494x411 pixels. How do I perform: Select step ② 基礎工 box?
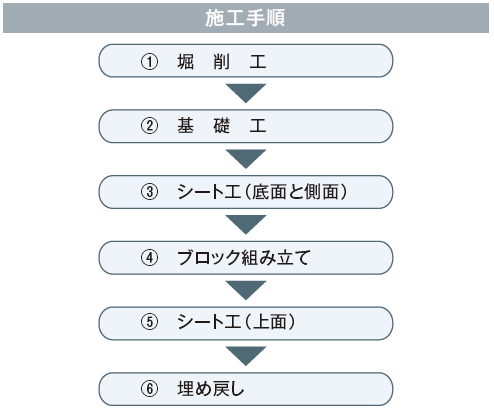click(x=246, y=126)
